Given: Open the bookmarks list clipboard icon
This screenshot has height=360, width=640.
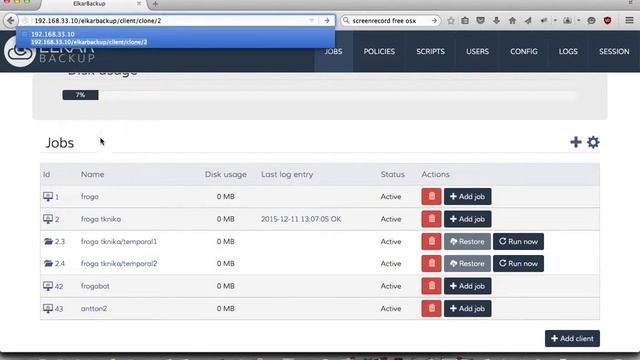Looking at the screenshot, I should [465, 20].
